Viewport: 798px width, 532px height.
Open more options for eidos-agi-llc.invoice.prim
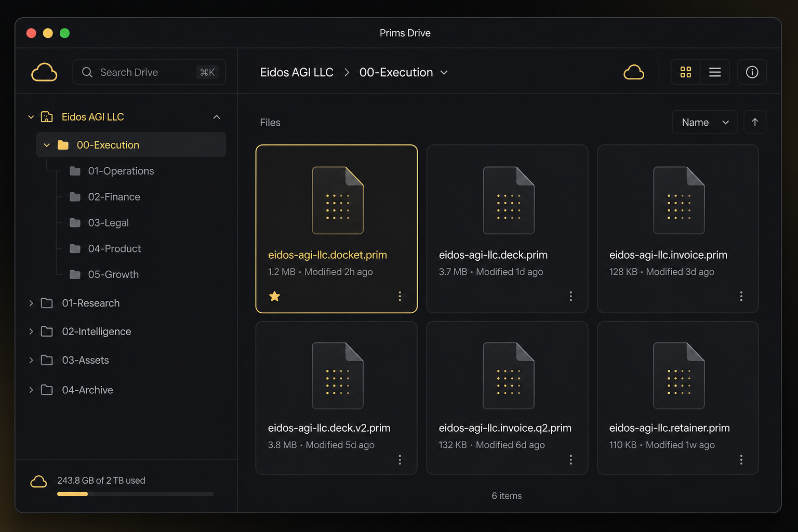tap(741, 296)
